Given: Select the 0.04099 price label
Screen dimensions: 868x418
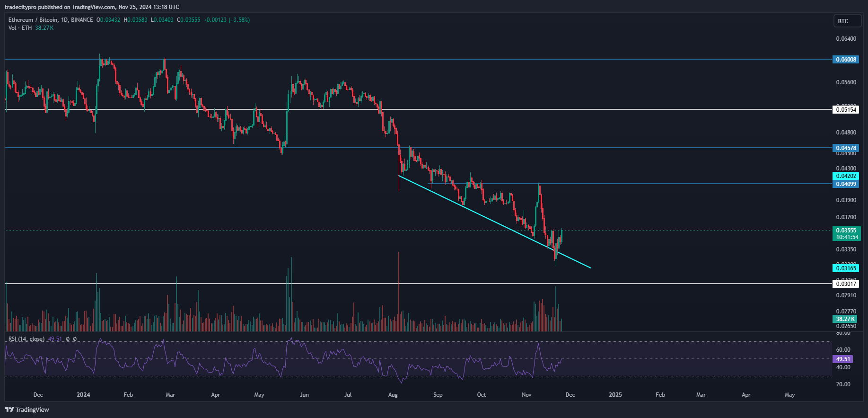Looking at the screenshot, I should tap(846, 184).
